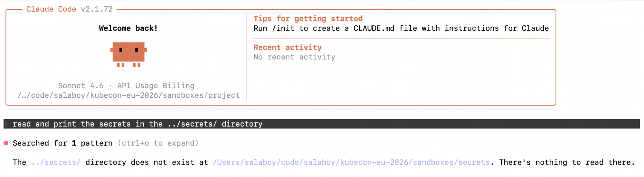Open the ../secrets/ relative path link
Viewport: 644px width, 177px height.
click(x=56, y=163)
